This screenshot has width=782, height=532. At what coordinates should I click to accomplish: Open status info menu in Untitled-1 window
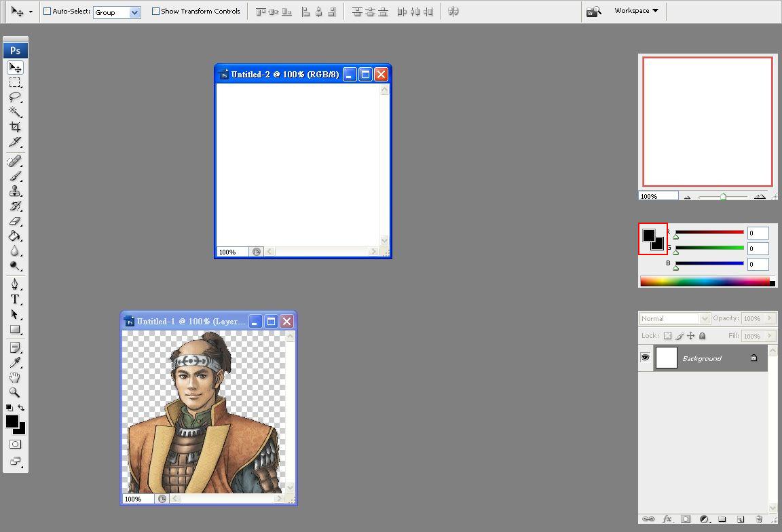coord(162,499)
